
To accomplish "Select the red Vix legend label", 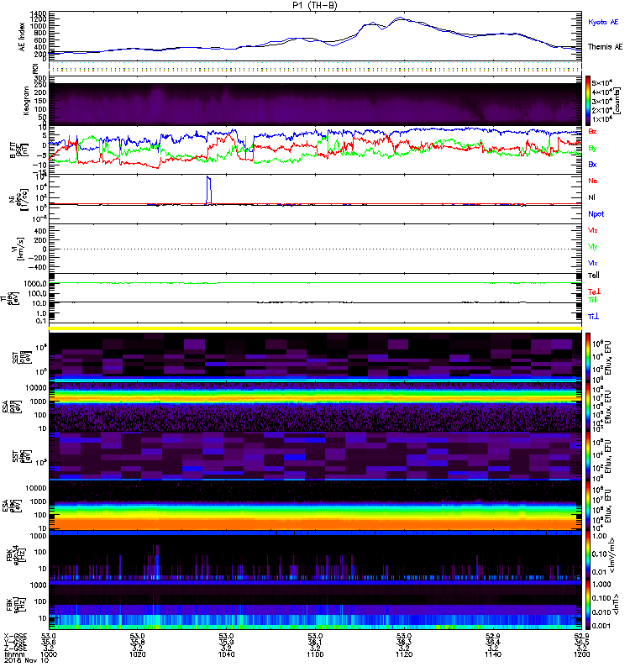I will click(x=593, y=230).
